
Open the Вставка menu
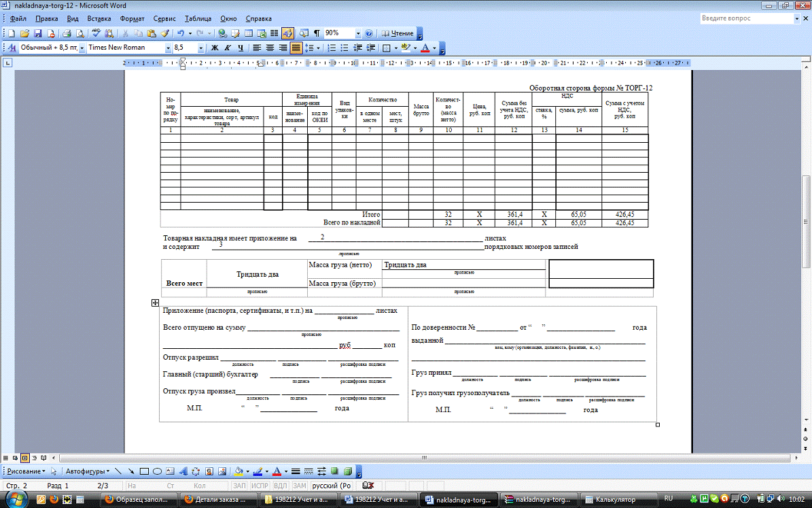point(99,18)
